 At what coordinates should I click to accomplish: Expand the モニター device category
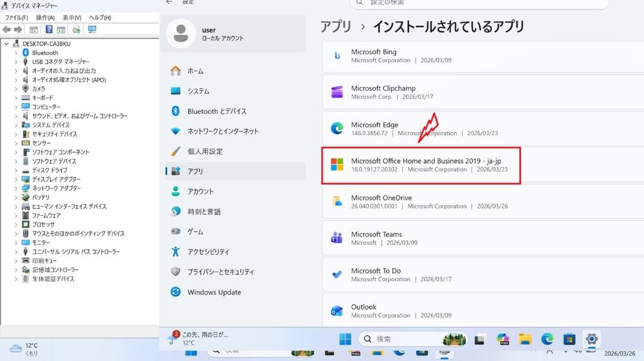click(16, 242)
